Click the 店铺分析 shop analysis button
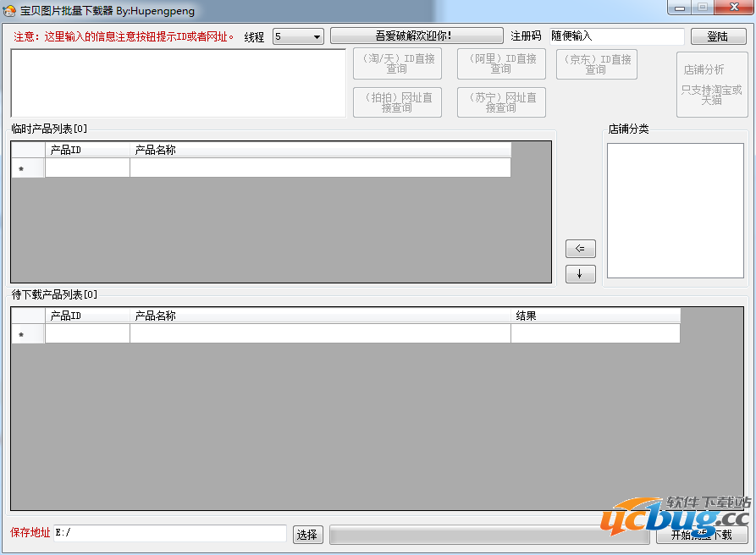756x555 pixels. click(x=712, y=85)
